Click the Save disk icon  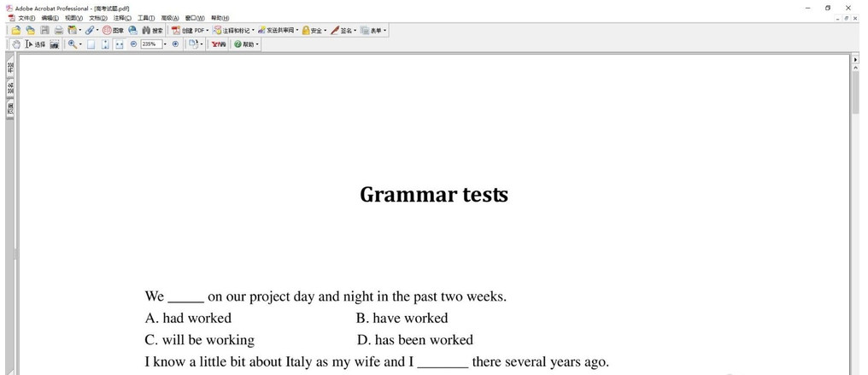(x=44, y=31)
